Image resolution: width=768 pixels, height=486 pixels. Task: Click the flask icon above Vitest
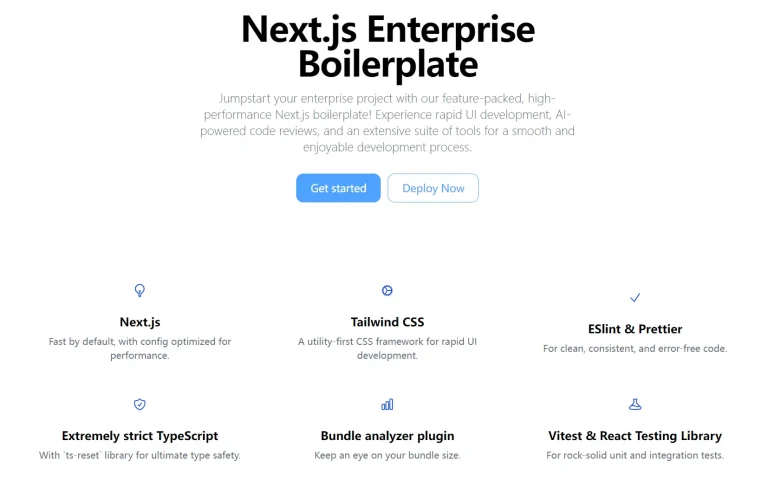(635, 405)
